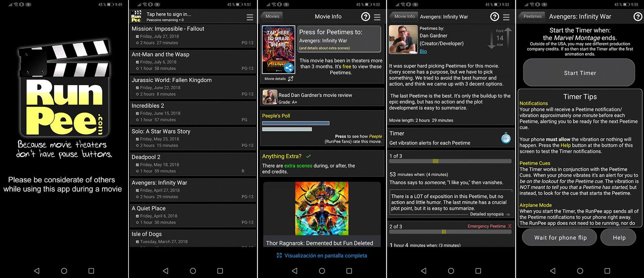Go back using the Peetimes button
The height and width of the screenshot is (278, 644).
pos(532,16)
